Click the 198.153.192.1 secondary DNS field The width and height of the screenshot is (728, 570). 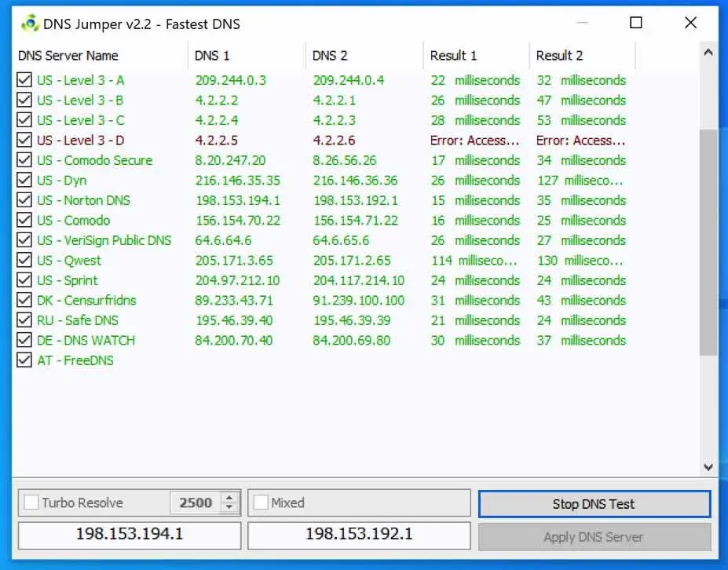359,535
